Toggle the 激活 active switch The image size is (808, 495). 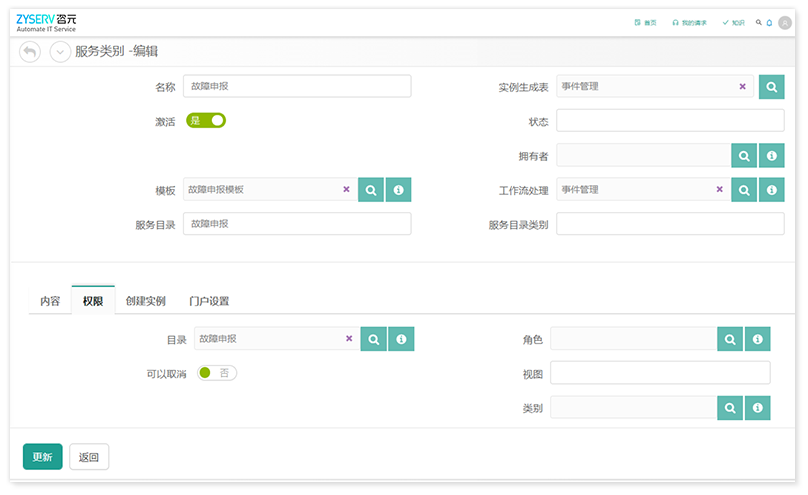pos(206,121)
